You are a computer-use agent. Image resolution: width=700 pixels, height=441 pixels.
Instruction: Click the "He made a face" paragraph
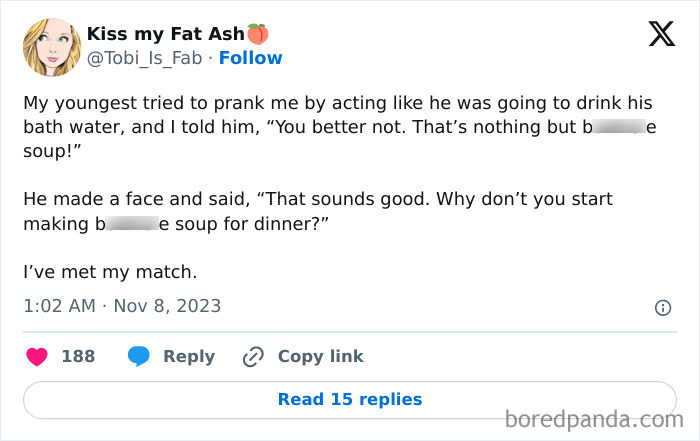pos(318,212)
